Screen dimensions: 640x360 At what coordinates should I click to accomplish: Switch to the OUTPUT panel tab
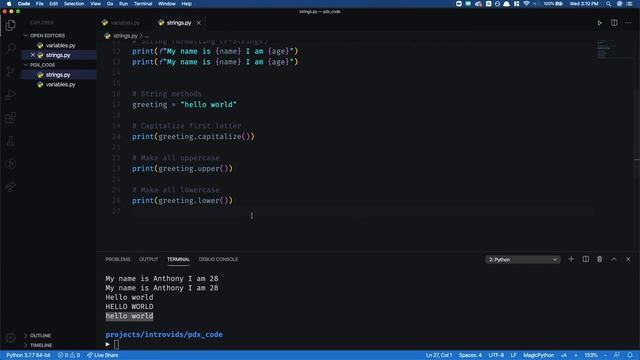[149, 260]
